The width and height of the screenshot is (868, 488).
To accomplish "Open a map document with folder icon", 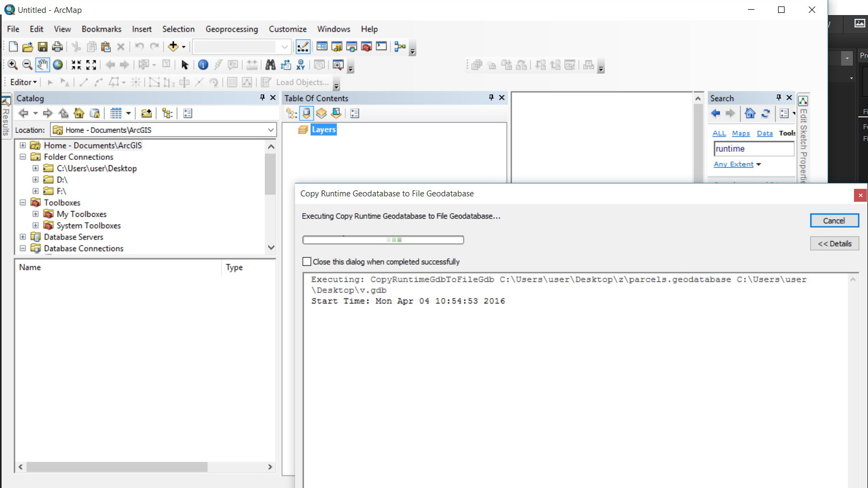I will pos(28,47).
